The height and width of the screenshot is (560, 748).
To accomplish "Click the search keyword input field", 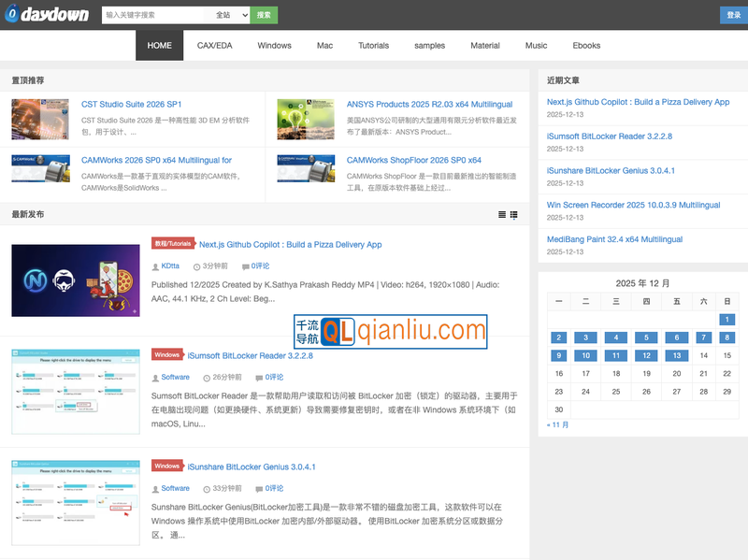I will [x=154, y=15].
